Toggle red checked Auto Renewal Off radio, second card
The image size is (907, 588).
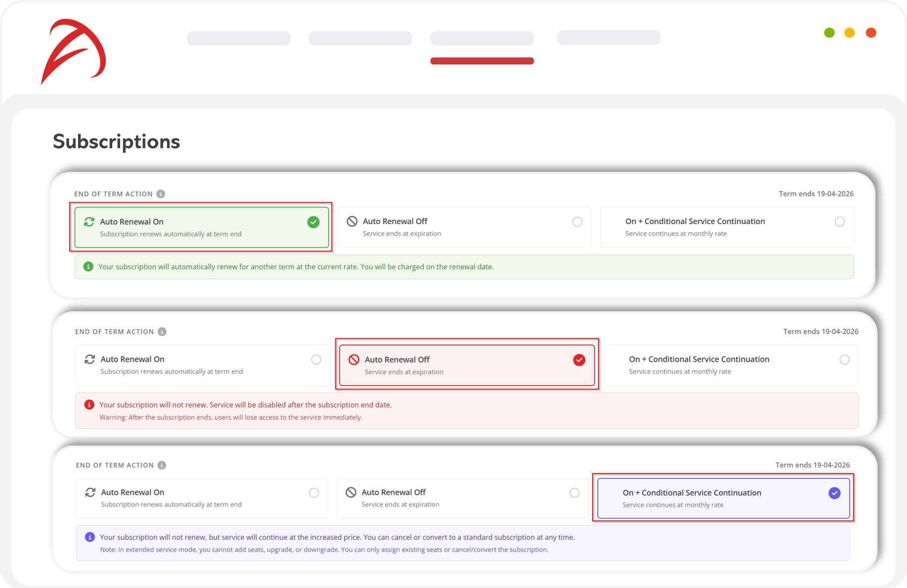tap(580, 360)
